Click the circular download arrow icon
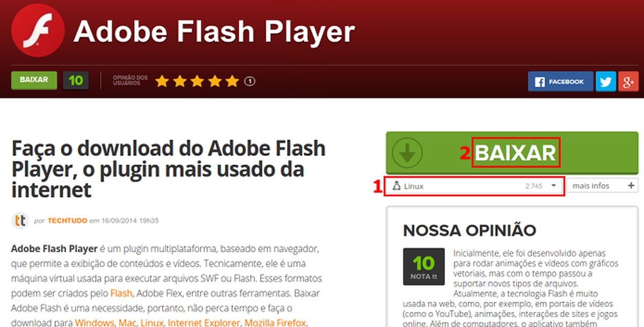 click(x=407, y=154)
